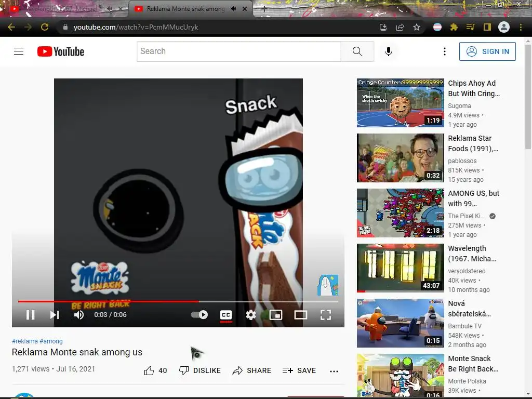Click the channel watermark in video corner

[328, 285]
